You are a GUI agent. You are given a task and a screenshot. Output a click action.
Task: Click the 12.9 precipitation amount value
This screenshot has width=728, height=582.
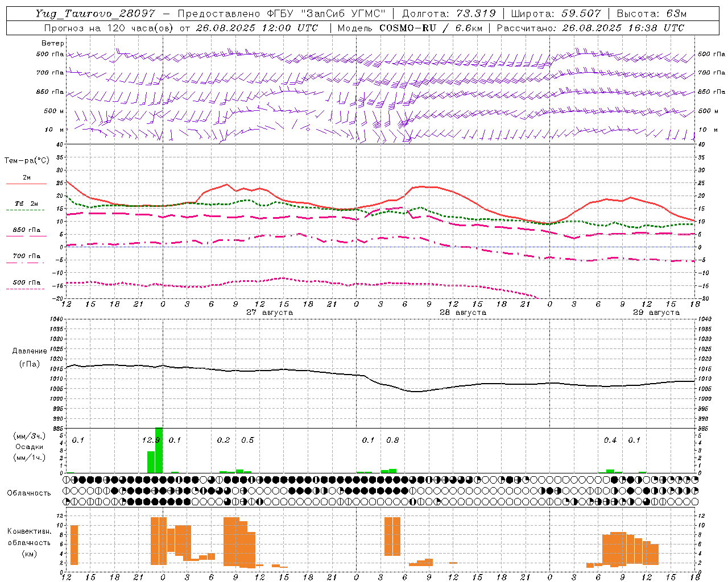(150, 440)
